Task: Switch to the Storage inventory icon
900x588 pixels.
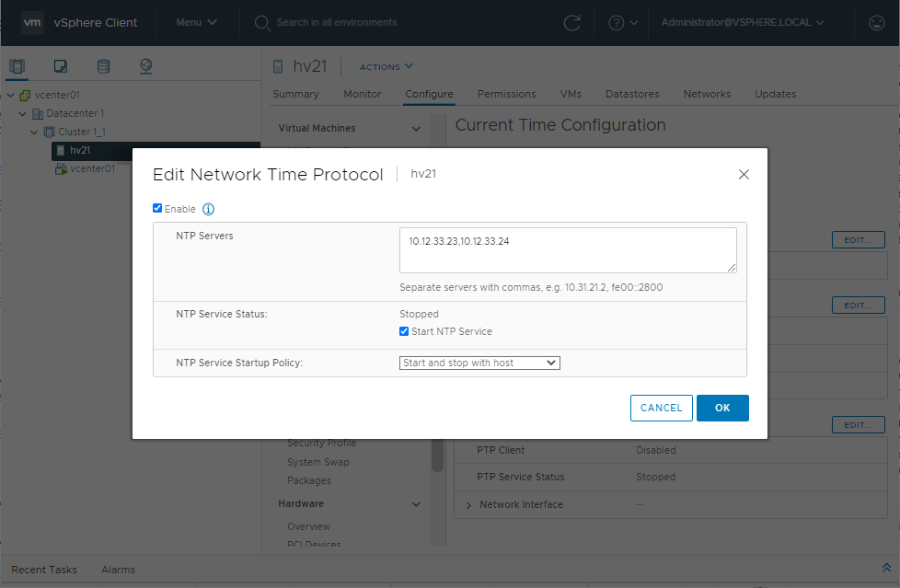Action: coord(103,66)
